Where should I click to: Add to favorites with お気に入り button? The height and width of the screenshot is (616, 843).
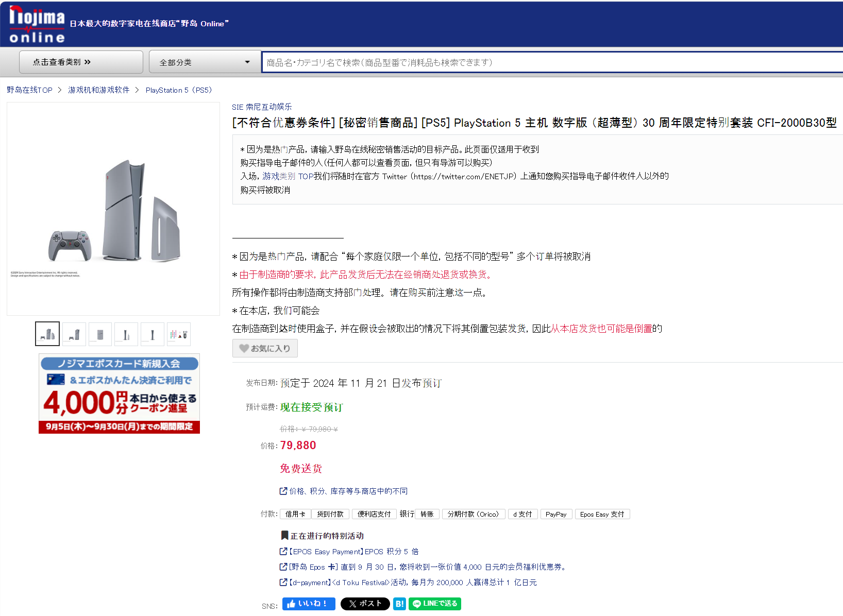(x=265, y=348)
